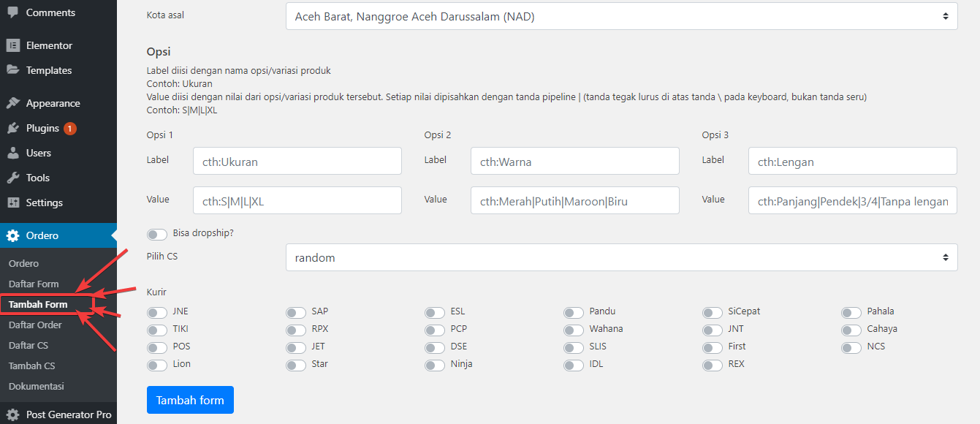Viewport: 980px width, 424px height.
Task: Open the Dokumentasi link
Action: [37, 386]
